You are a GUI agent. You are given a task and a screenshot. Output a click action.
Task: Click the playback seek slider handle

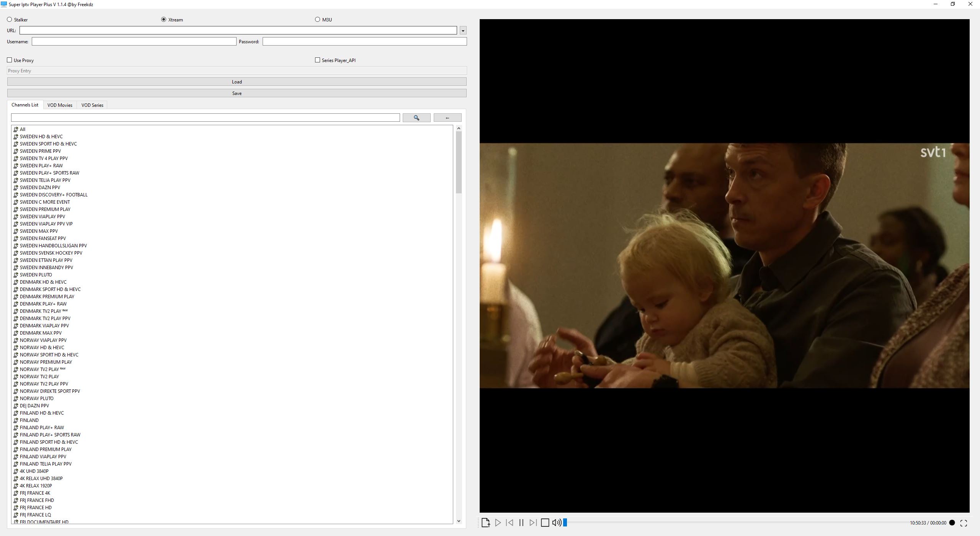[565, 523]
